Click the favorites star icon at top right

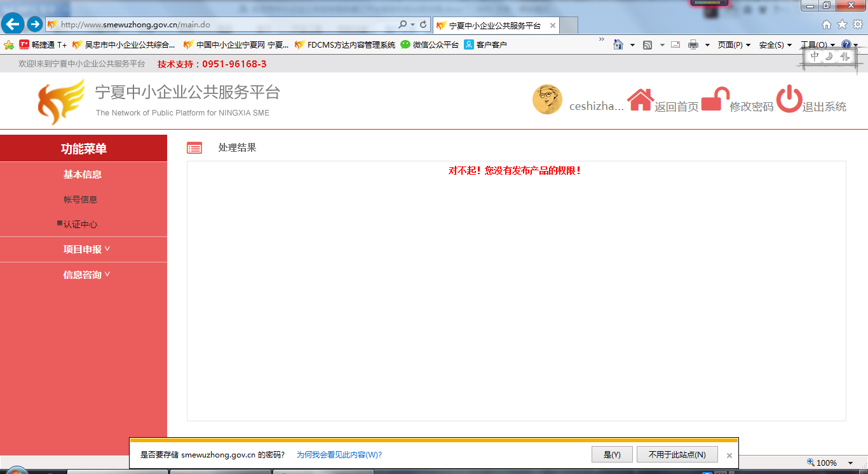tap(842, 25)
